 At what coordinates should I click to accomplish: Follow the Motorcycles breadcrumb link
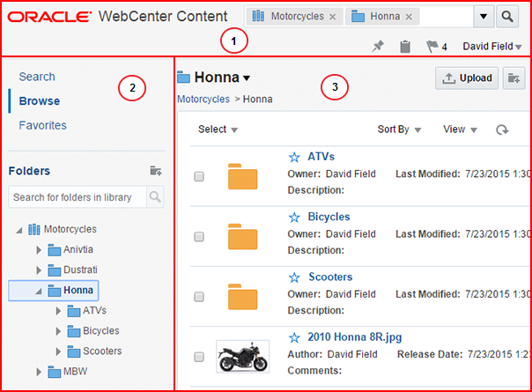[x=203, y=99]
